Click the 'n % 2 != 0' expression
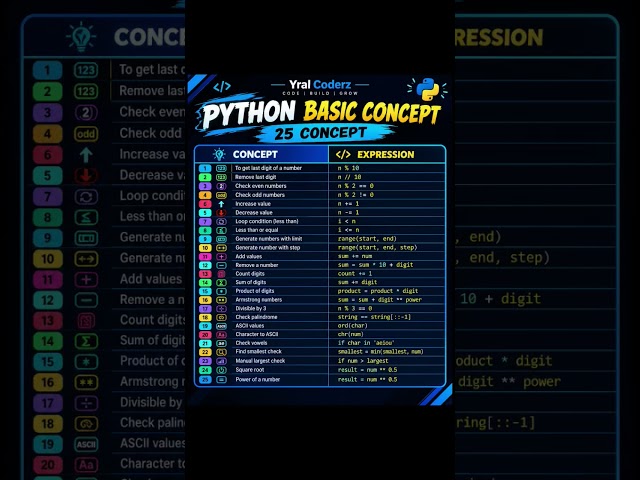Screen dimensions: 640x480 click(x=356, y=195)
